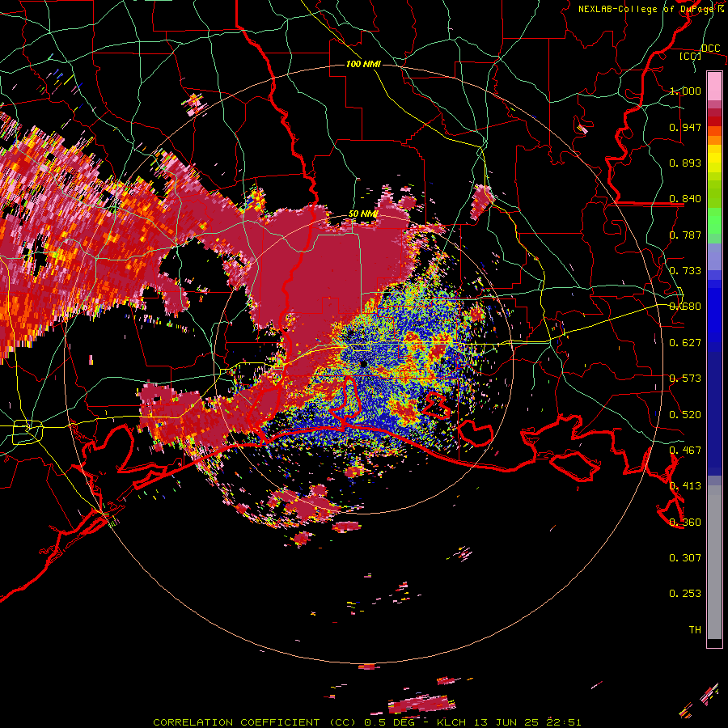Click the 0.307 color scale label
The image size is (728, 728).
[x=685, y=558]
